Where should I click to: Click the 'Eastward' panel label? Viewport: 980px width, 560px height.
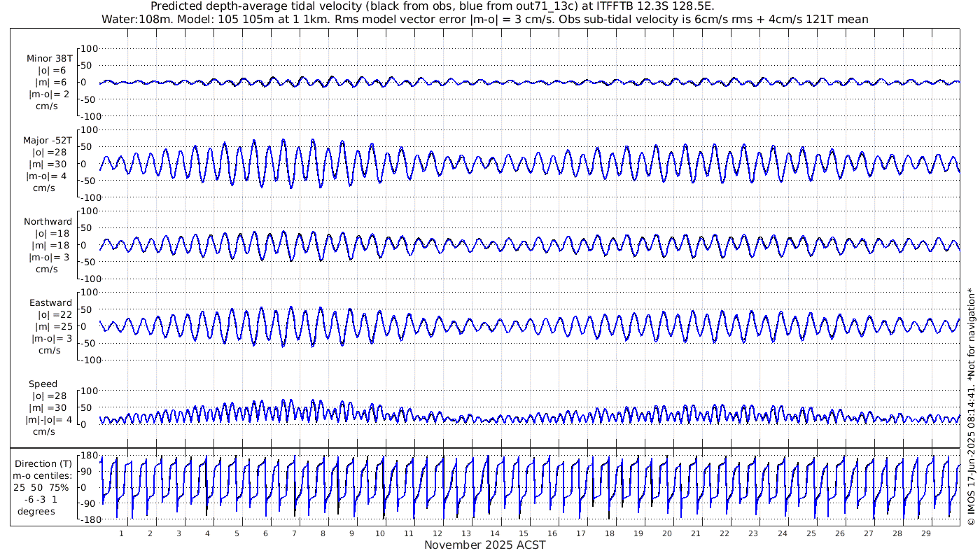click(50, 302)
